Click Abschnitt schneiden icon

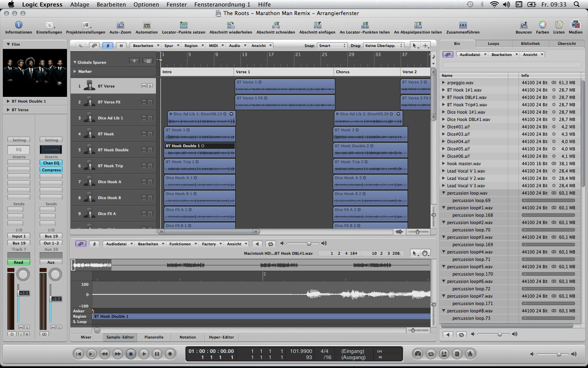point(276,25)
